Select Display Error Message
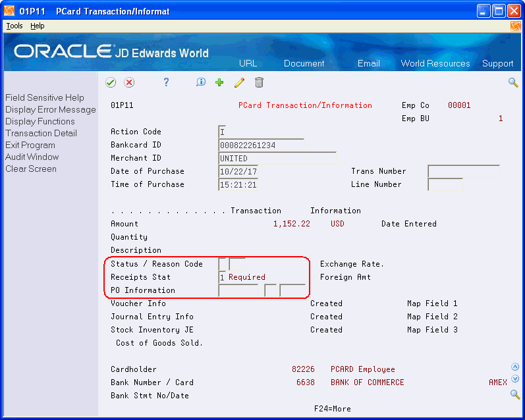This screenshot has height=420, width=525. [x=51, y=110]
